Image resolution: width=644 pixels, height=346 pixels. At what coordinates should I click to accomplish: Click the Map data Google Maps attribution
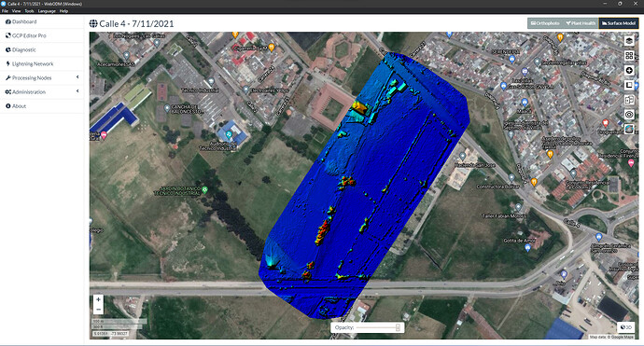[611, 337]
